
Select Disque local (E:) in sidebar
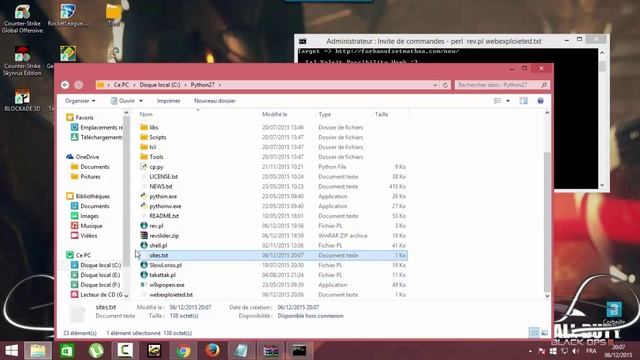[x=96, y=275]
